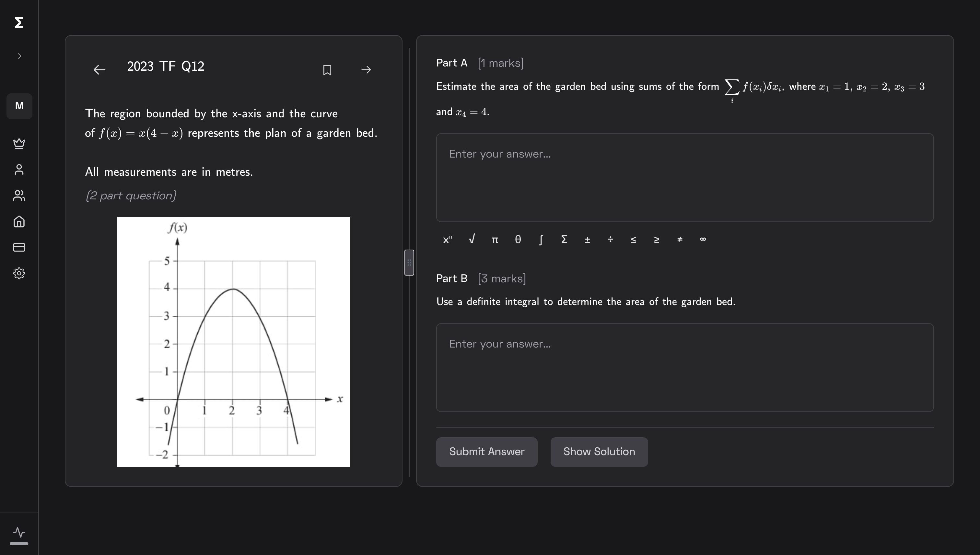
Task: Open the single user profile icon
Action: pyautogui.click(x=19, y=170)
